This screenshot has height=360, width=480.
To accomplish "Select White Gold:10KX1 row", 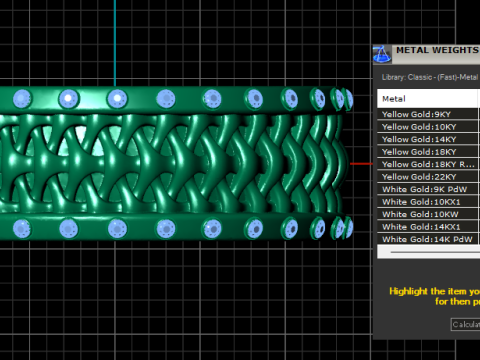I will click(428, 202).
